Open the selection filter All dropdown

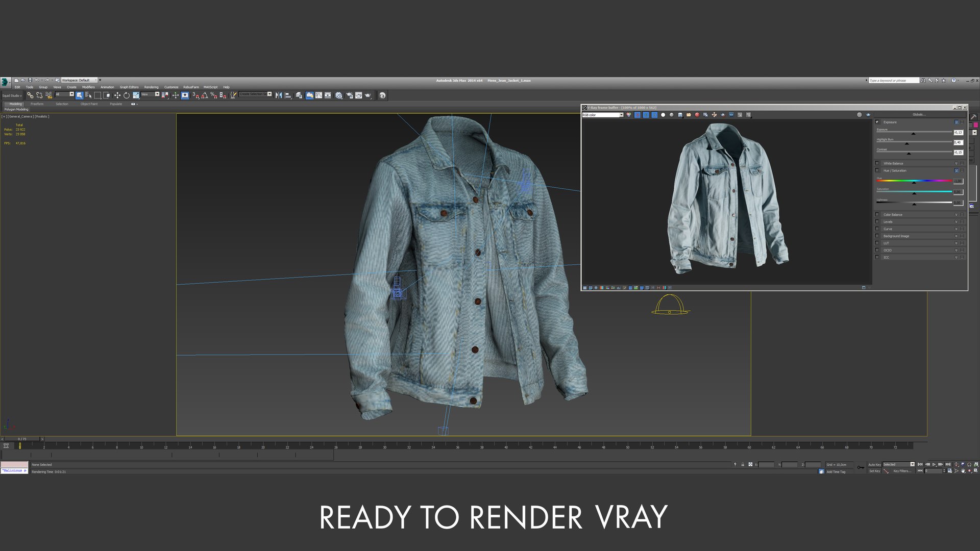(x=64, y=94)
